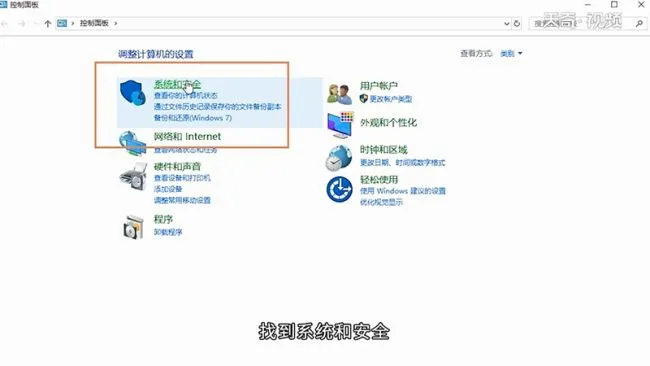
Task: Click the 控制面板 breadcrumb in address bar
Action: point(94,23)
